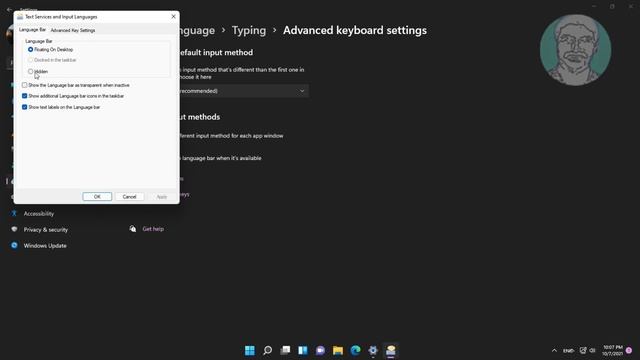Cancel the Text Services dialog
640x360 pixels.
(x=129, y=197)
